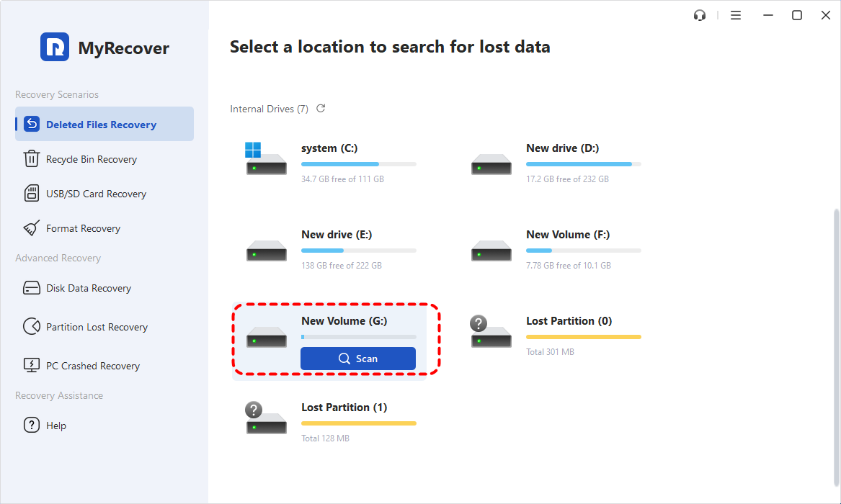This screenshot has height=504, width=841.
Task: Open the headset support icon
Action: click(700, 15)
